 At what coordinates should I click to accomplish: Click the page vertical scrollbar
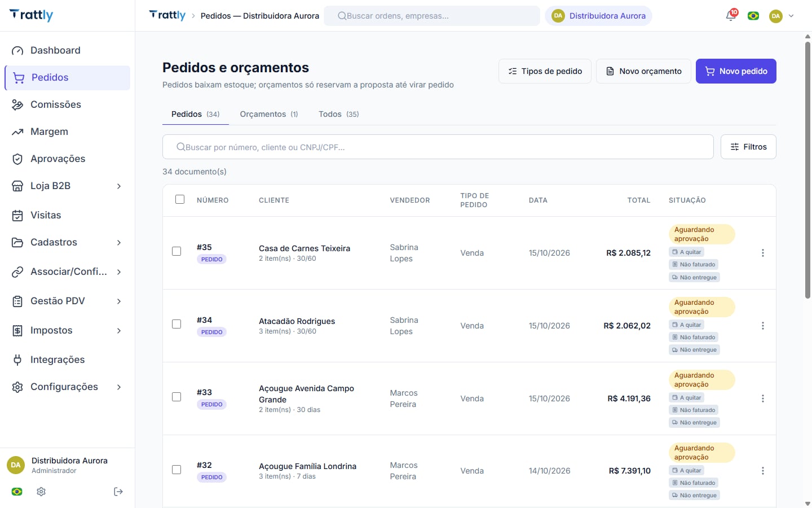click(807, 169)
